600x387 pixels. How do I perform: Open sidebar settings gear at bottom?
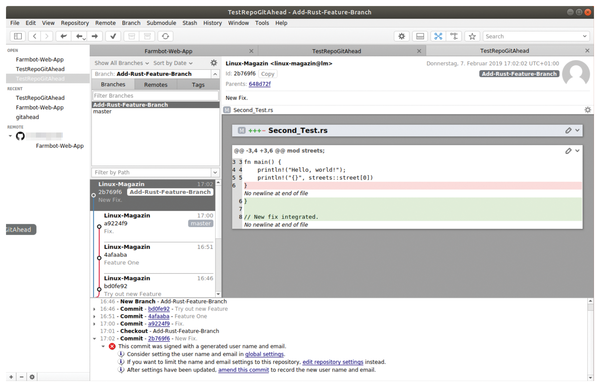click(x=32, y=377)
